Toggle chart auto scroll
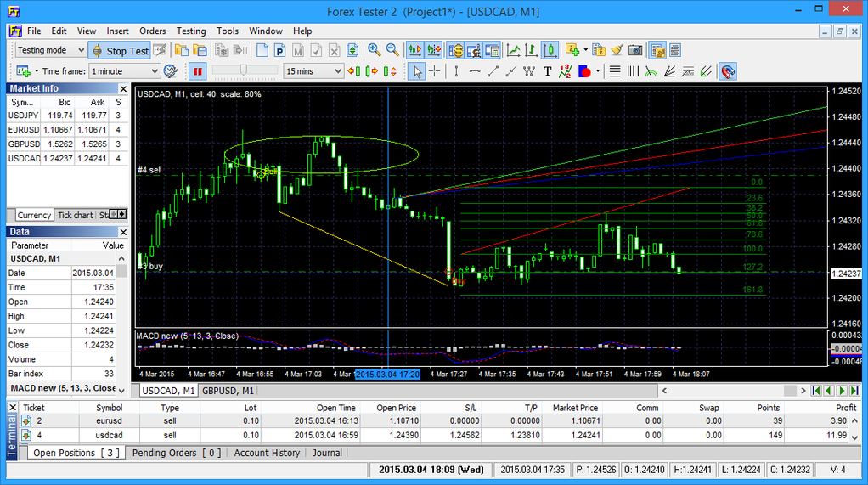This screenshot has height=485, width=868. point(415,50)
